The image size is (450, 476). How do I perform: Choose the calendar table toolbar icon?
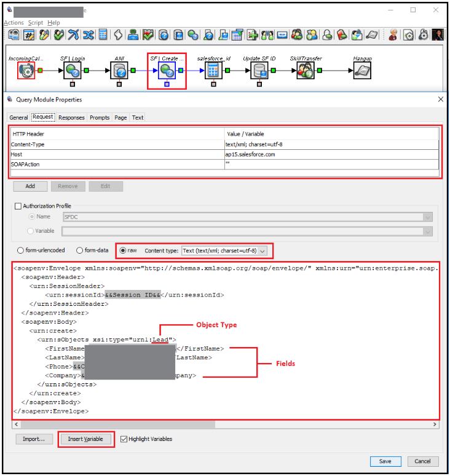coord(237,35)
